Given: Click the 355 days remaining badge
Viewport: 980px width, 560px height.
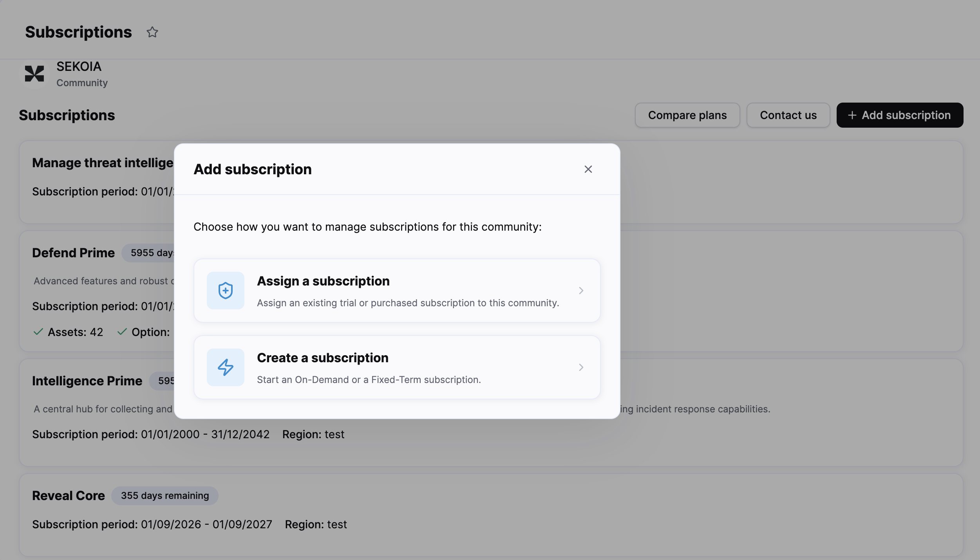Looking at the screenshot, I should point(165,496).
